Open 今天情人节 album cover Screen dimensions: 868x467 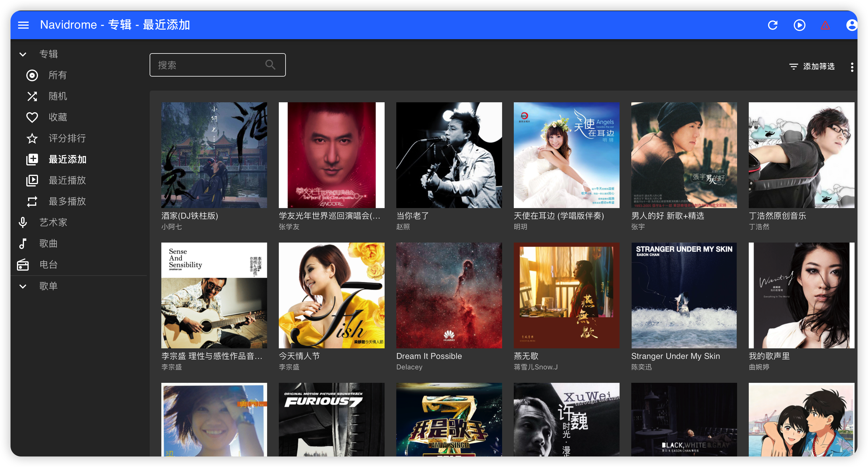click(x=332, y=295)
